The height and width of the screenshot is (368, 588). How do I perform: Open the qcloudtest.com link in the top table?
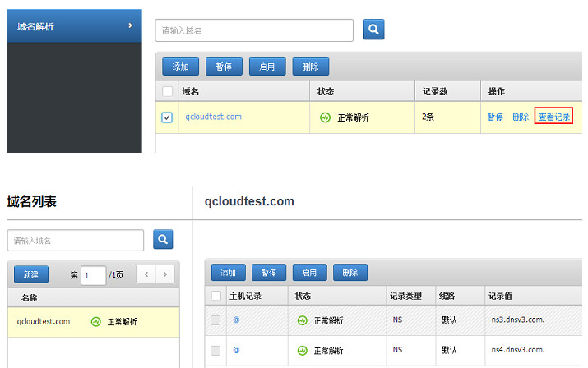click(x=213, y=117)
